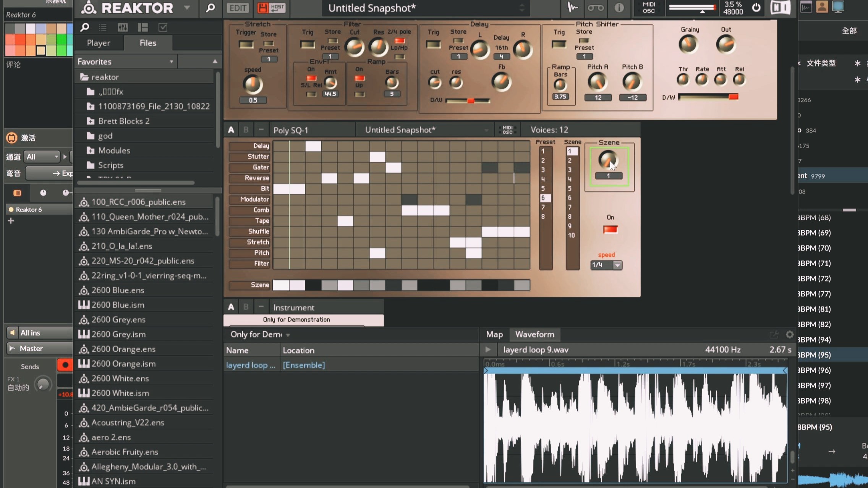868x488 pixels.
Task: Adjust the Grainy D/W slider
Action: click(x=708, y=97)
